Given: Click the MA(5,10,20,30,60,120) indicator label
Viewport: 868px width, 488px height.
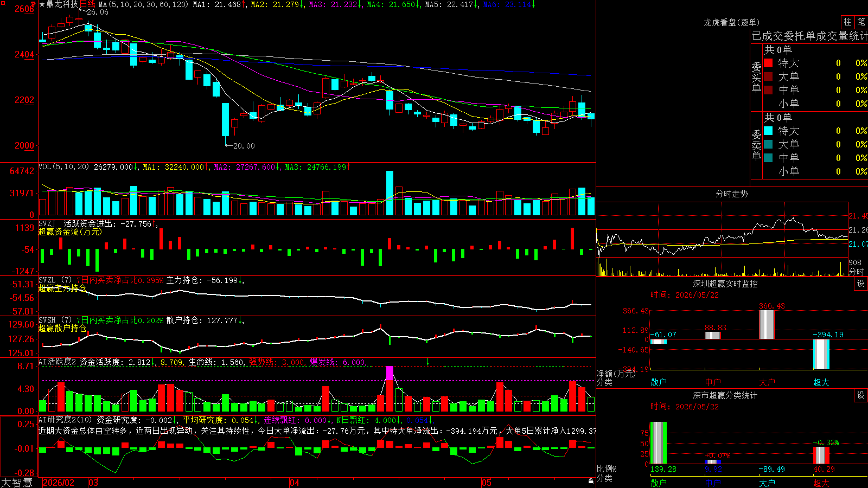Looking at the screenshot, I should [x=143, y=4].
